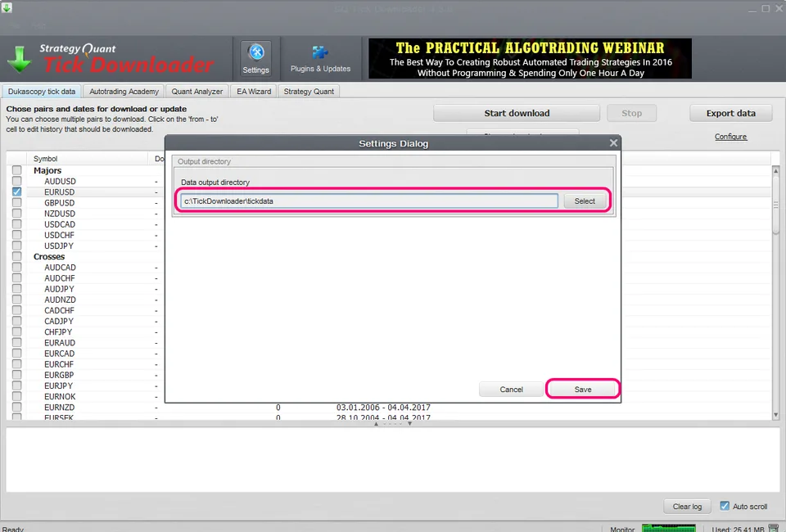Check the EURGBP checkbox
Image resolution: width=786 pixels, height=532 pixels.
pos(17,375)
